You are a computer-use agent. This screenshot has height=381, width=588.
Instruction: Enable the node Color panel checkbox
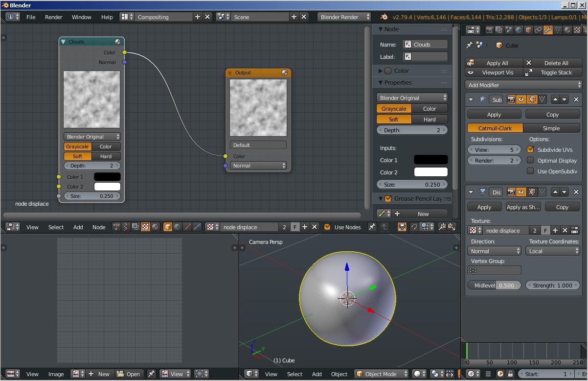coord(388,71)
